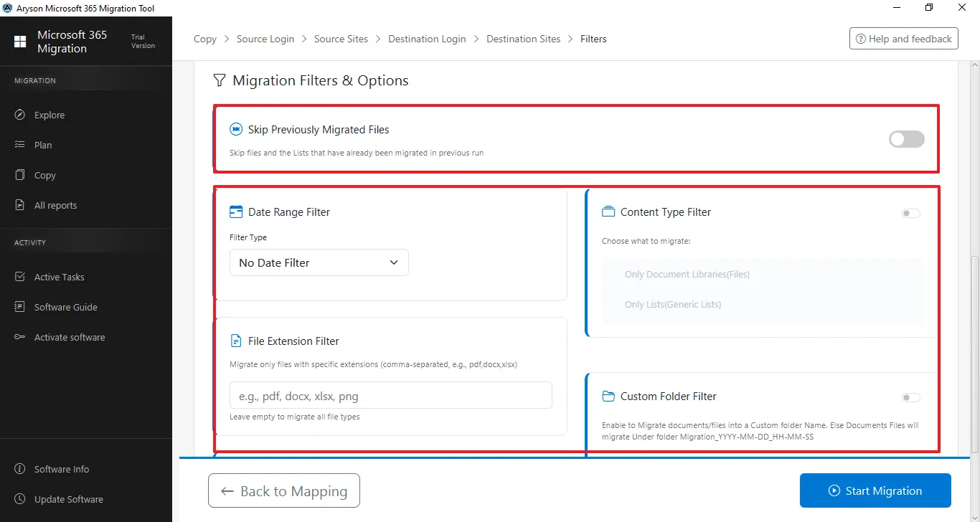Open the No Date Filter dropdown

tap(319, 262)
